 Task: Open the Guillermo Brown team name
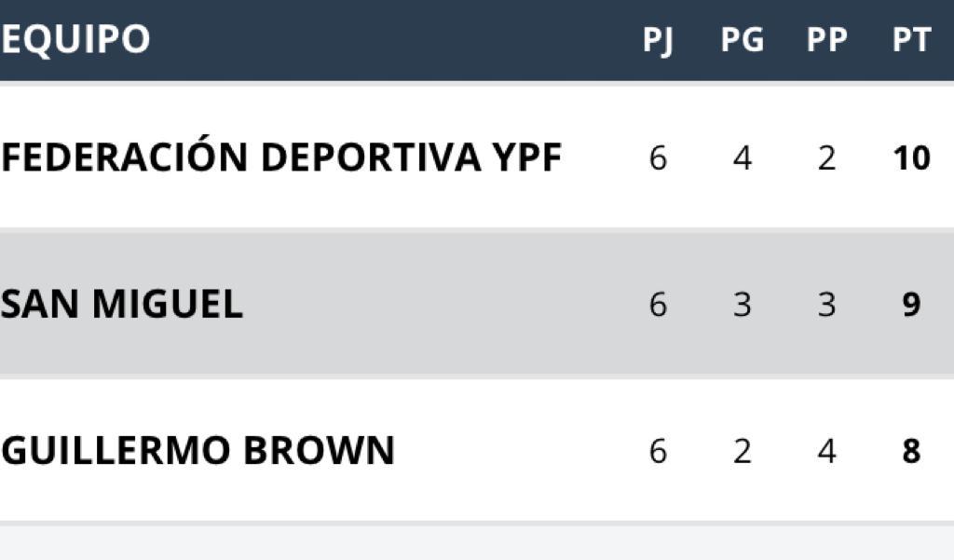click(198, 450)
